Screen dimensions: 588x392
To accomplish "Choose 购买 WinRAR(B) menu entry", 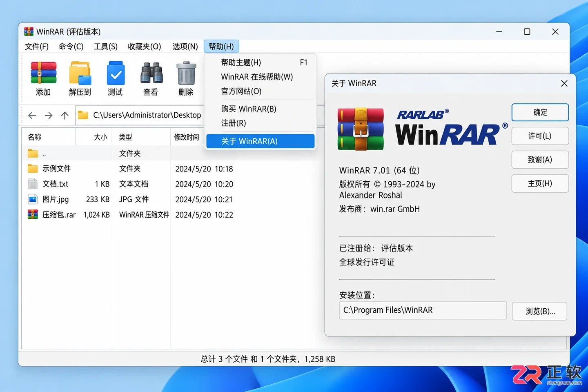I will [261, 109].
